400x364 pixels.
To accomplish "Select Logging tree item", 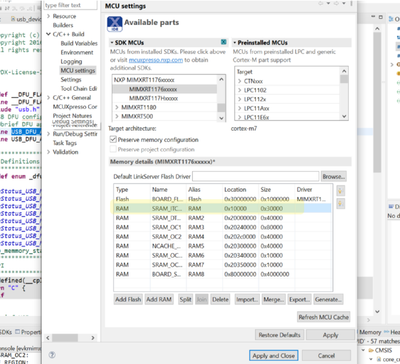I will pos(71,61).
